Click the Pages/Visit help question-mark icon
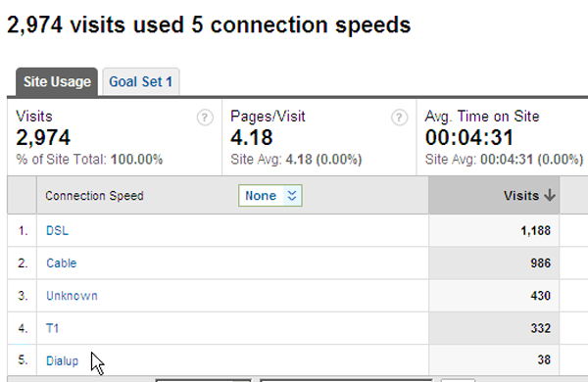The width and height of the screenshot is (588, 382). (400, 118)
